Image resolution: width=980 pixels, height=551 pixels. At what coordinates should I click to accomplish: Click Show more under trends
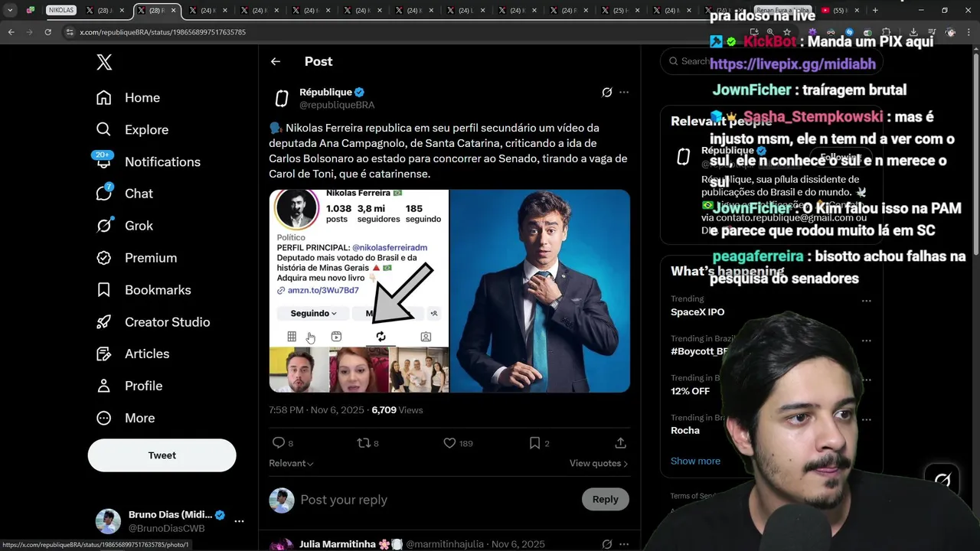695,461
